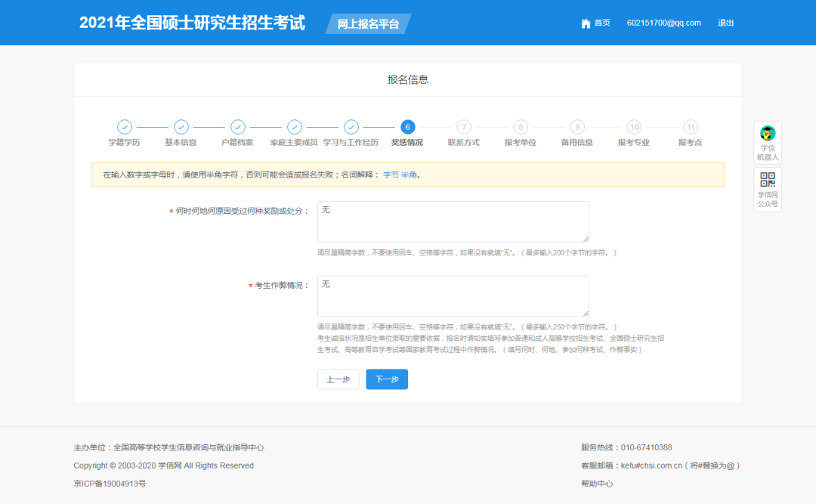Viewport: 816px width, 504px height.
Task: Click step 11 报考点 circle
Action: click(690, 127)
